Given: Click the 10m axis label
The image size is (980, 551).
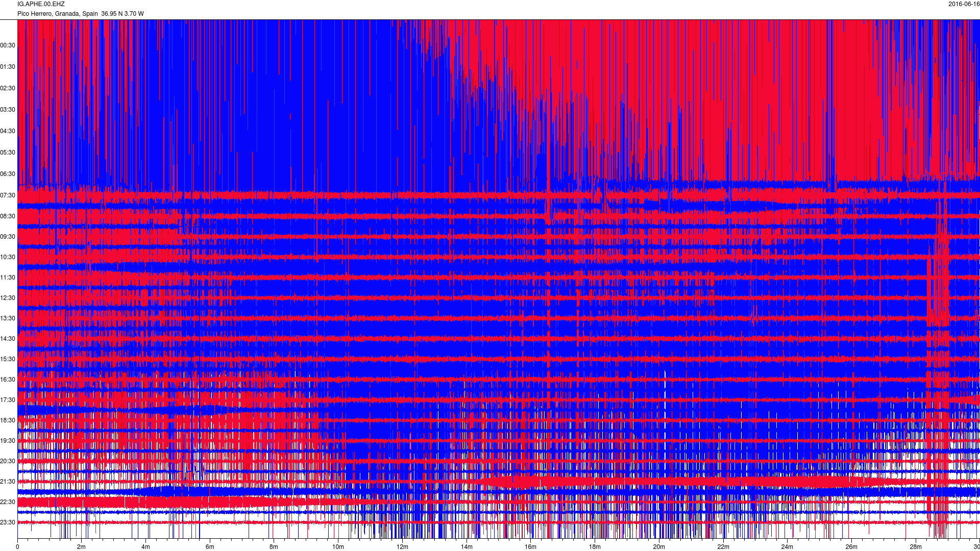Looking at the screenshot, I should pos(338,547).
